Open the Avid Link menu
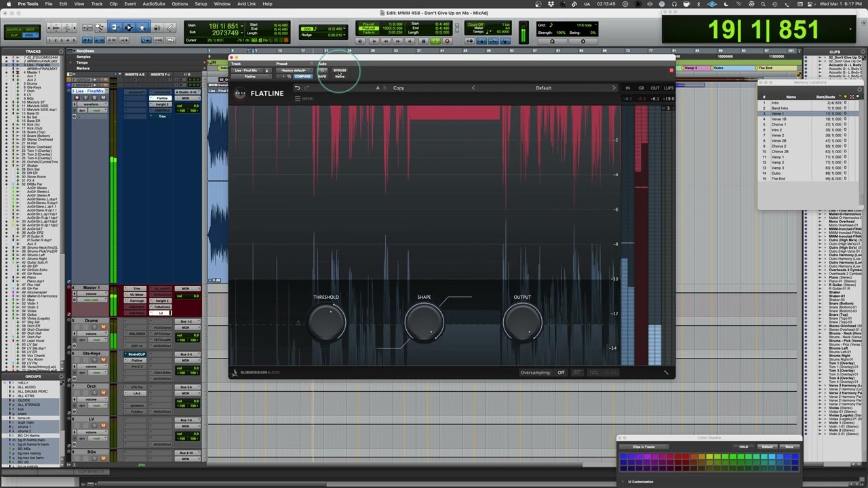 click(246, 3)
